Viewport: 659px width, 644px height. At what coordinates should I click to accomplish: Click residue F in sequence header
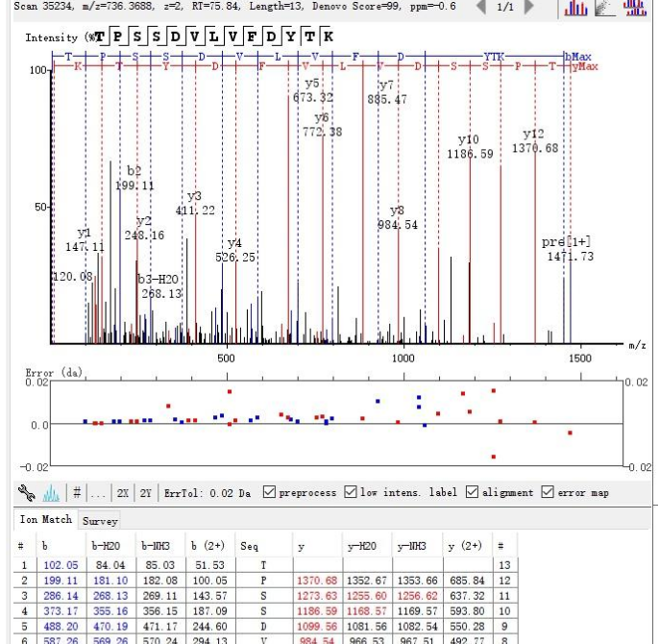(252, 37)
